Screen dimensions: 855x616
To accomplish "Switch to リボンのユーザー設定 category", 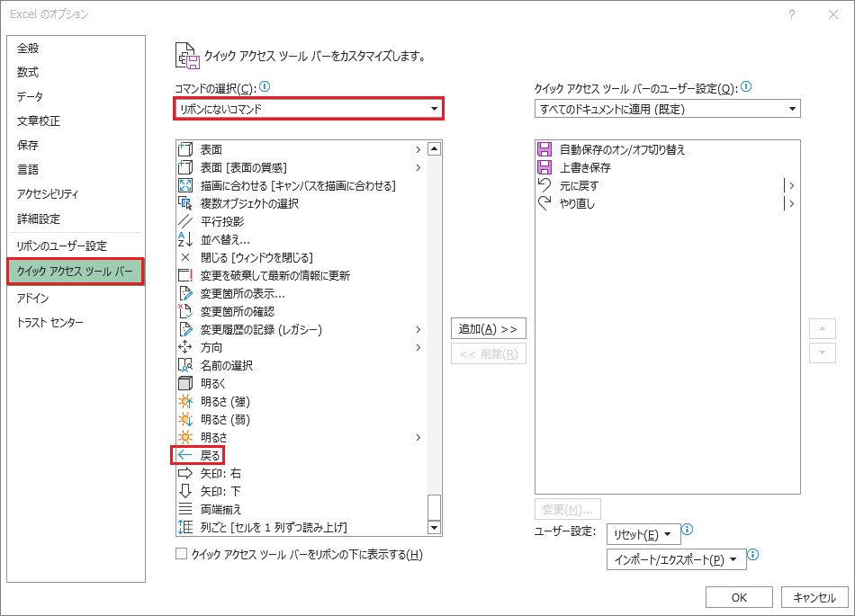I will (61, 246).
